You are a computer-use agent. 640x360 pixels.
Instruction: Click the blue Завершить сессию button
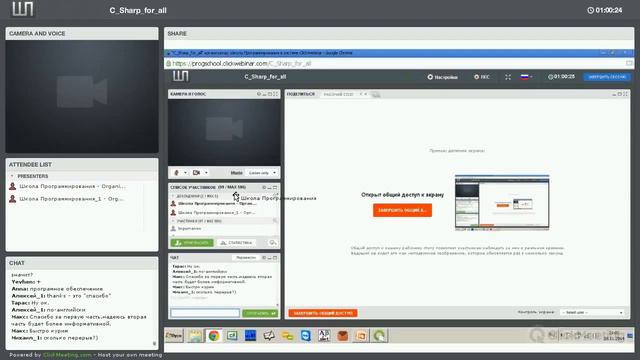[607, 77]
